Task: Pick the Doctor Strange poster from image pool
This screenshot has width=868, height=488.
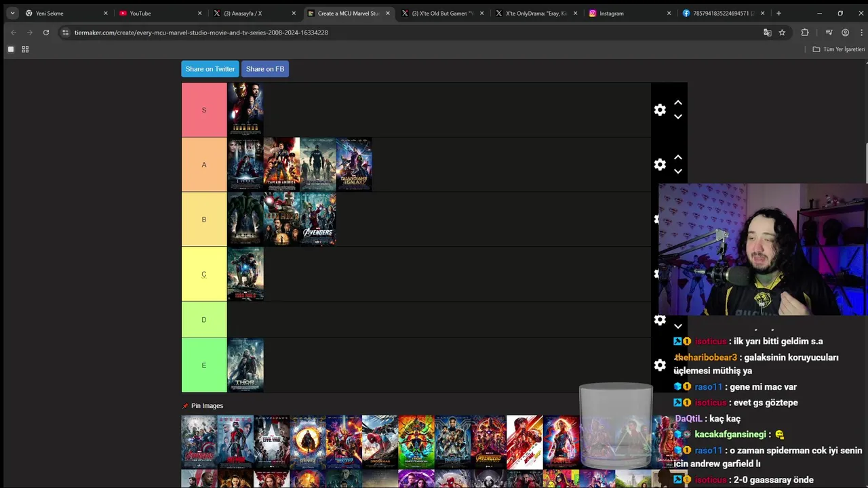Action: [x=308, y=442]
